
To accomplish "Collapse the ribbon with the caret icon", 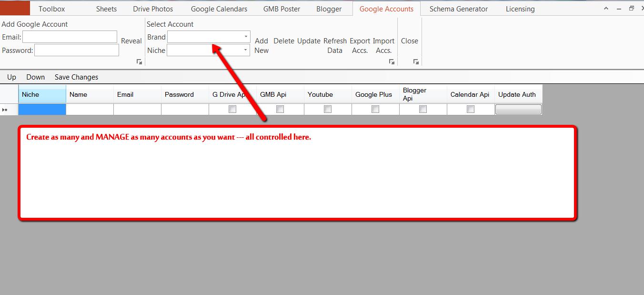I will pos(606,8).
